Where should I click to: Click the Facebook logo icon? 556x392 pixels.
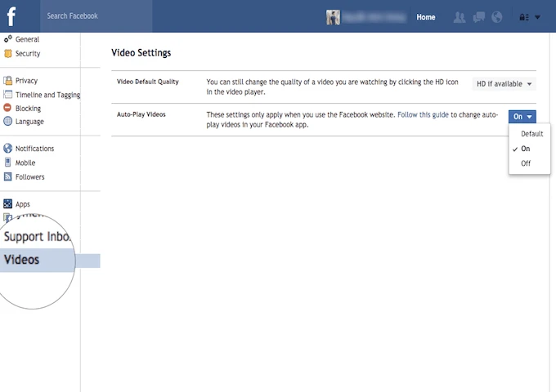(x=12, y=16)
